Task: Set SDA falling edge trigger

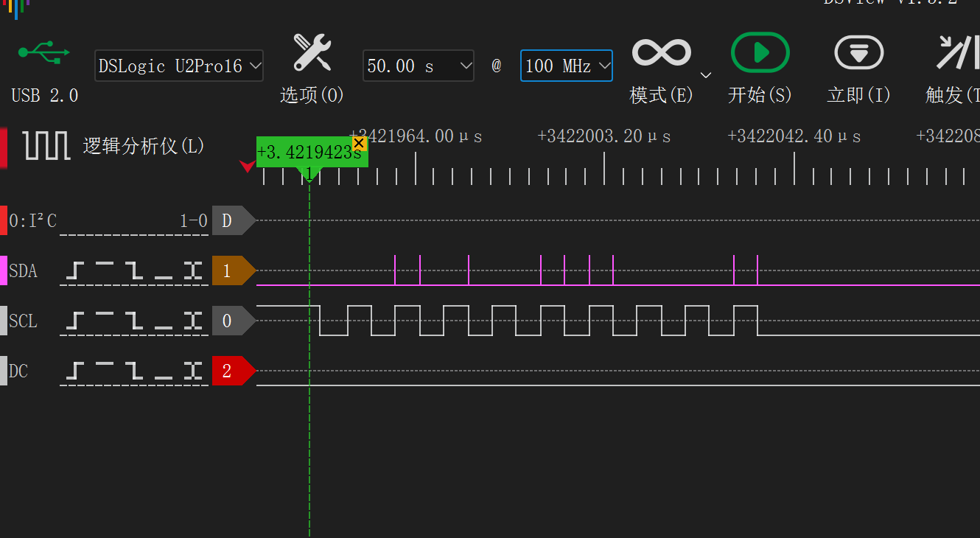Action: click(x=133, y=271)
